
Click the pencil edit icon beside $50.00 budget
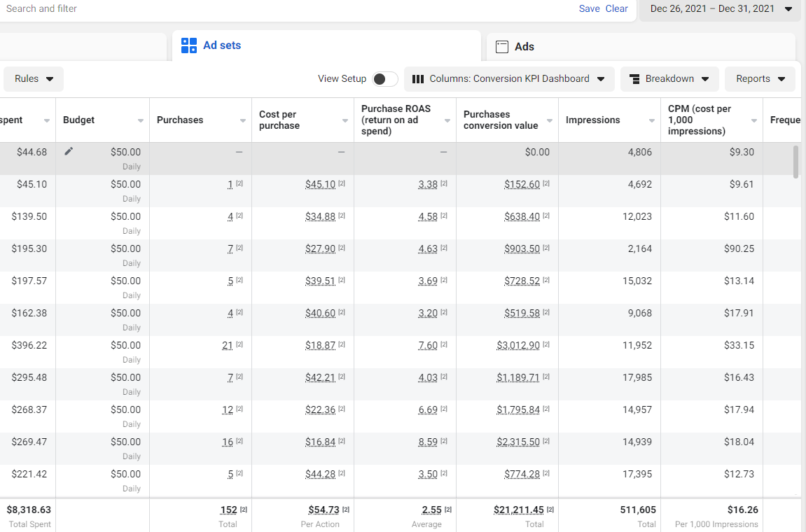tap(69, 151)
